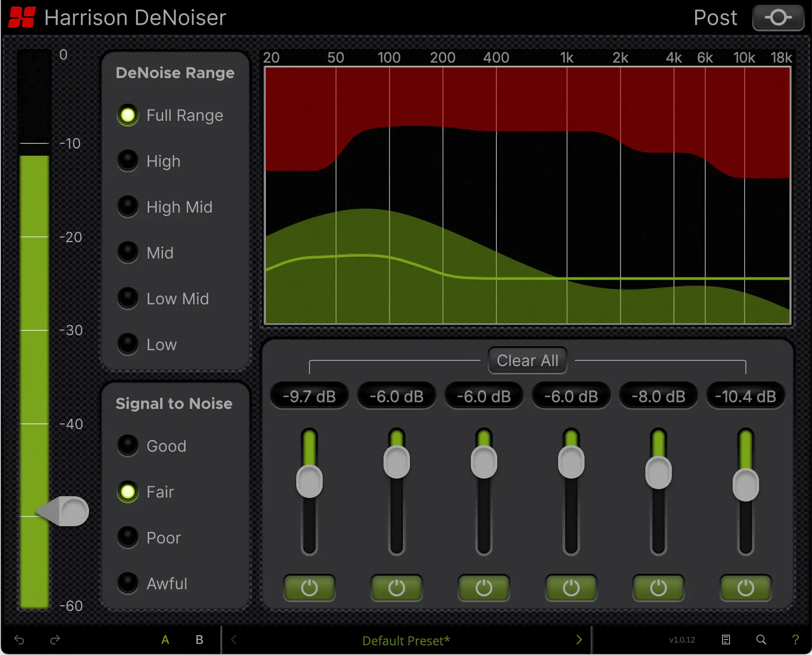
Task: Click the third -6.0 dB value field
Action: (x=571, y=396)
